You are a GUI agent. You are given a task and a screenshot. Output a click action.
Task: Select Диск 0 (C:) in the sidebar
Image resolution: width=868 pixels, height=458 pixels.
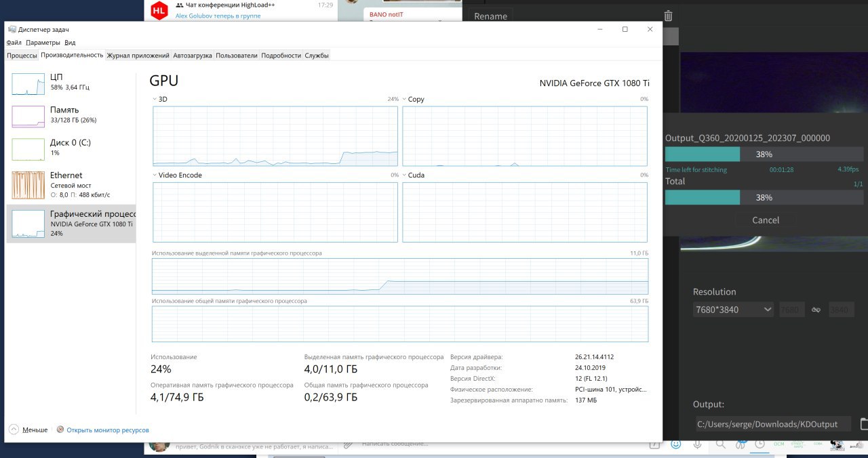[71, 148]
